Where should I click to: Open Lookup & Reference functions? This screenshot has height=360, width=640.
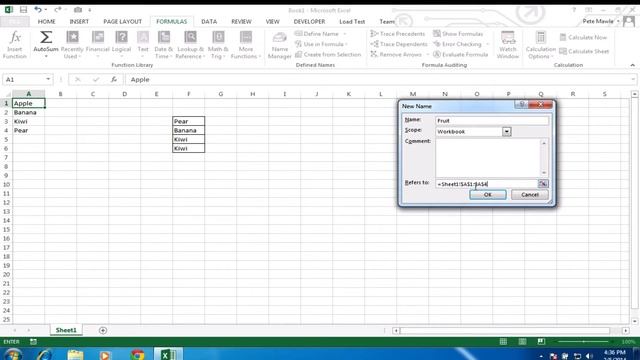tap(190, 44)
